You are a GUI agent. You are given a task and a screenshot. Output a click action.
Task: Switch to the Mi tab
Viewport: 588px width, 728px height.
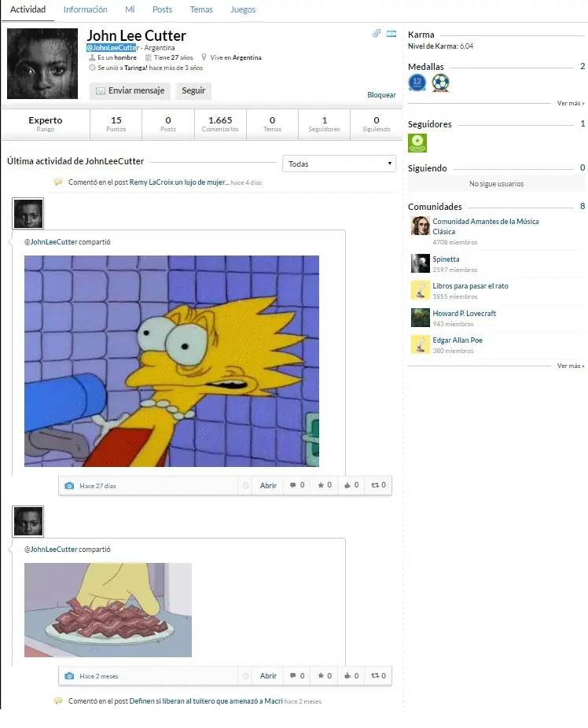point(130,9)
